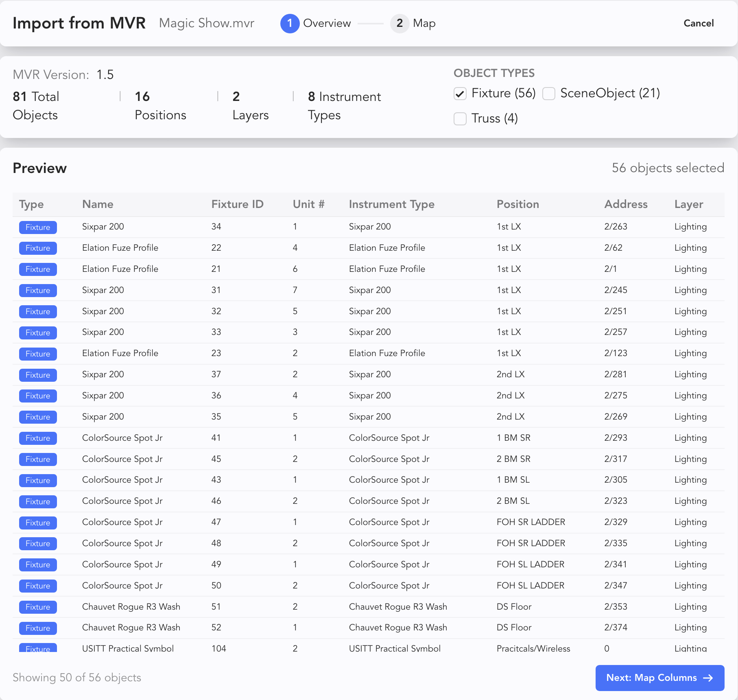Image resolution: width=738 pixels, height=700 pixels.
Task: Click the step 1 Overview circle icon
Action: click(290, 24)
